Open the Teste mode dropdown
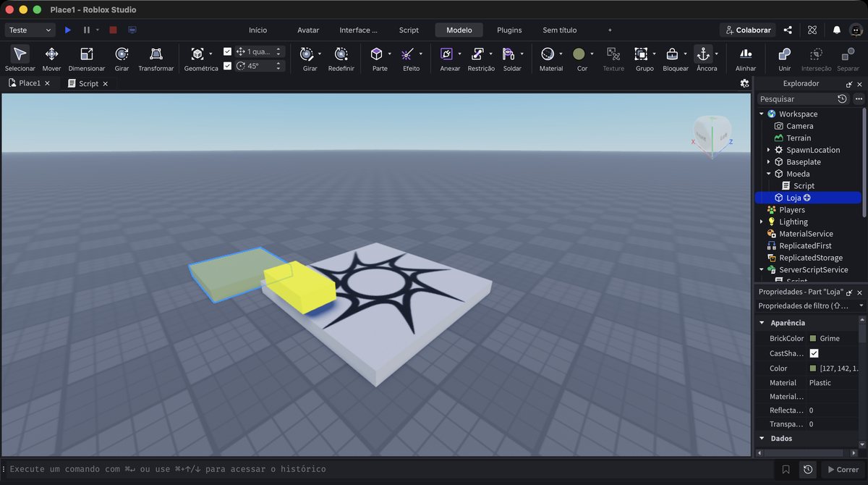 [30, 30]
